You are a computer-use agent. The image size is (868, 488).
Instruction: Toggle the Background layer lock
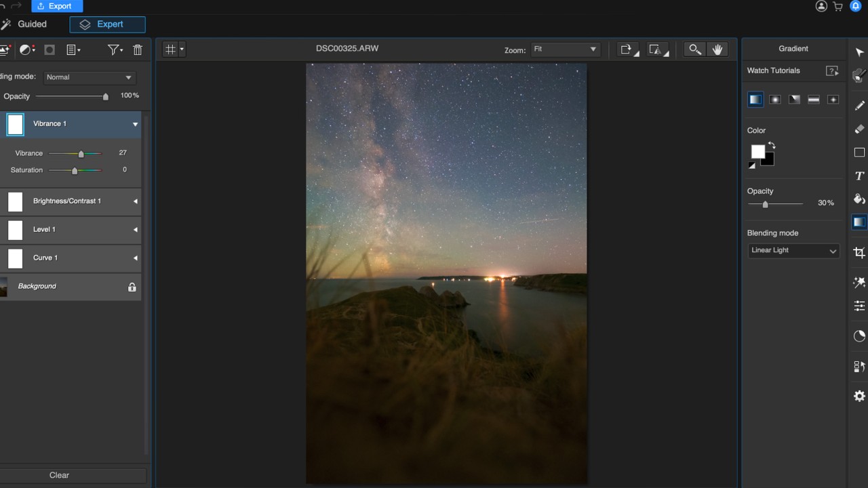tap(132, 287)
